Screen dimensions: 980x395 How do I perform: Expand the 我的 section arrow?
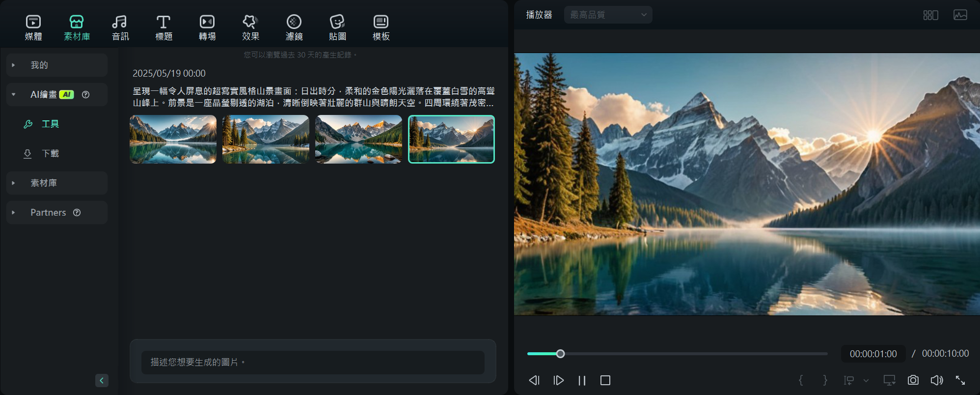click(x=13, y=65)
